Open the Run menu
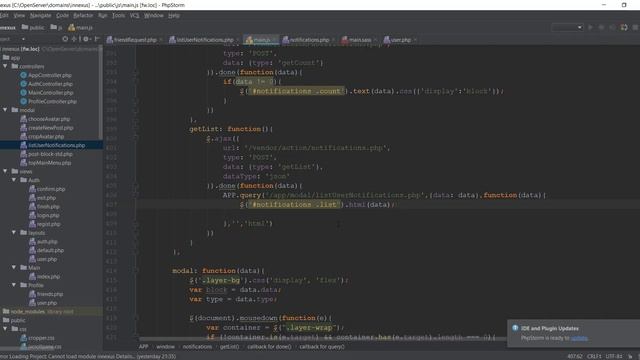640x360 pixels. pyautogui.click(x=102, y=16)
